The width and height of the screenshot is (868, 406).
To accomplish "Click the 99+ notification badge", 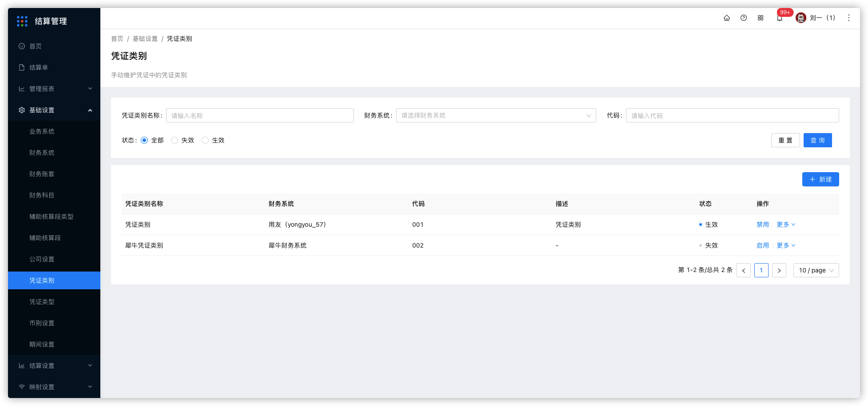I will 785,12.
